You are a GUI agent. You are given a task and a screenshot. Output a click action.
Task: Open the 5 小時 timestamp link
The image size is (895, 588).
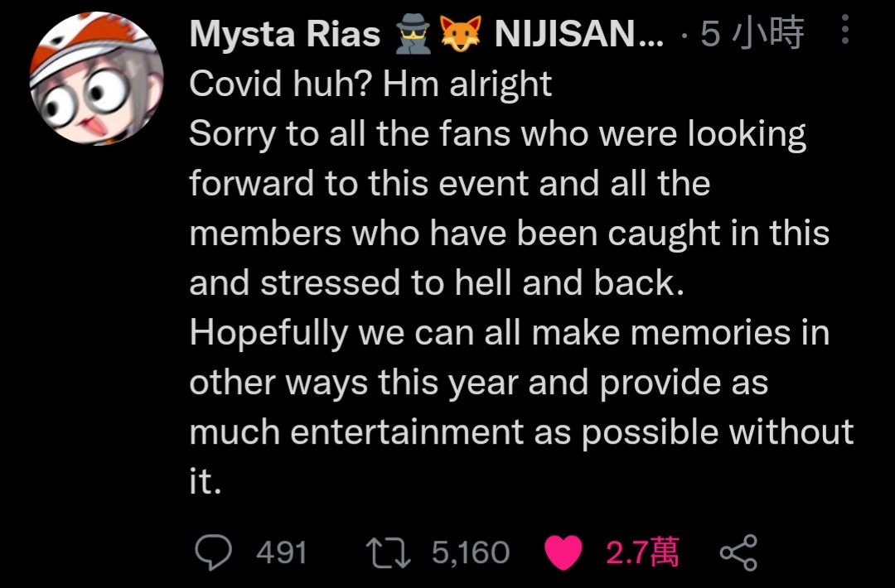(752, 34)
